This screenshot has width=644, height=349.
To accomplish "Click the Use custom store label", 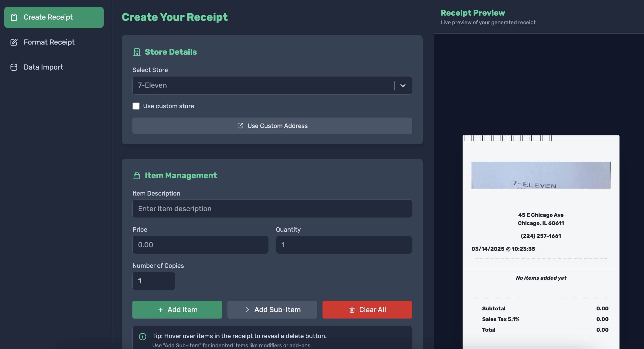I will [169, 106].
